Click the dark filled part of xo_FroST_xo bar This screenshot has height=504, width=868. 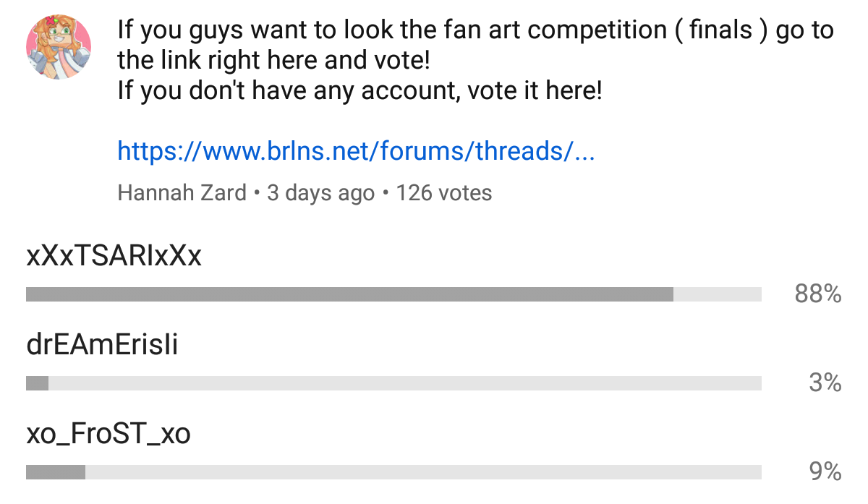[56, 472]
